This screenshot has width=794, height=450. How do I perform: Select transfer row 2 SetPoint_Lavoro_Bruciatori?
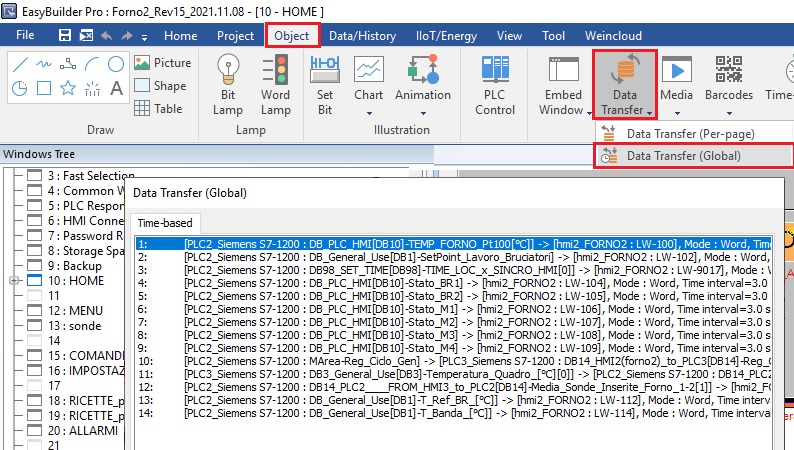(454, 257)
